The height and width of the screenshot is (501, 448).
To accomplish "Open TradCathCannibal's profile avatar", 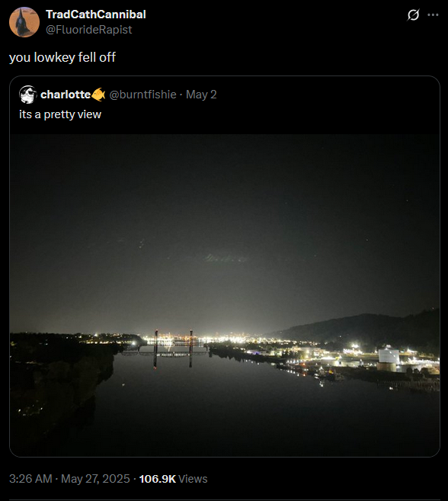I will point(24,22).
